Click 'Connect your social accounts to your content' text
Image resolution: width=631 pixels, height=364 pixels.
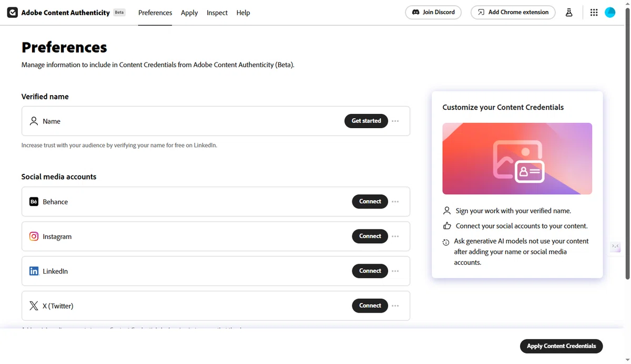point(522,226)
